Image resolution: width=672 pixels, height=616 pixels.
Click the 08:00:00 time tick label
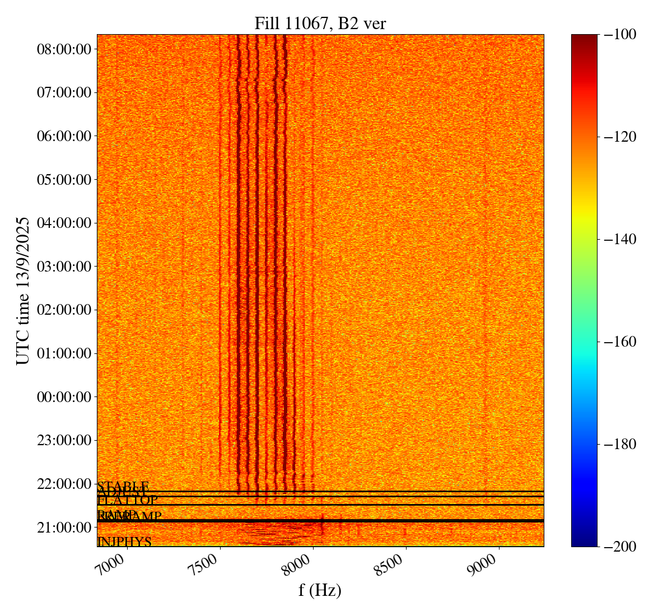(x=64, y=49)
